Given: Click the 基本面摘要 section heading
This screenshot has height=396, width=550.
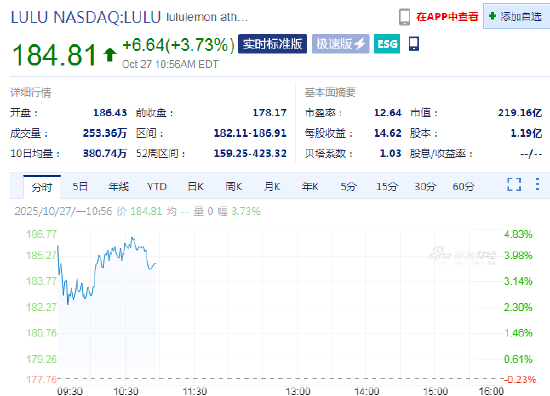Looking at the screenshot, I should pyautogui.click(x=330, y=92).
